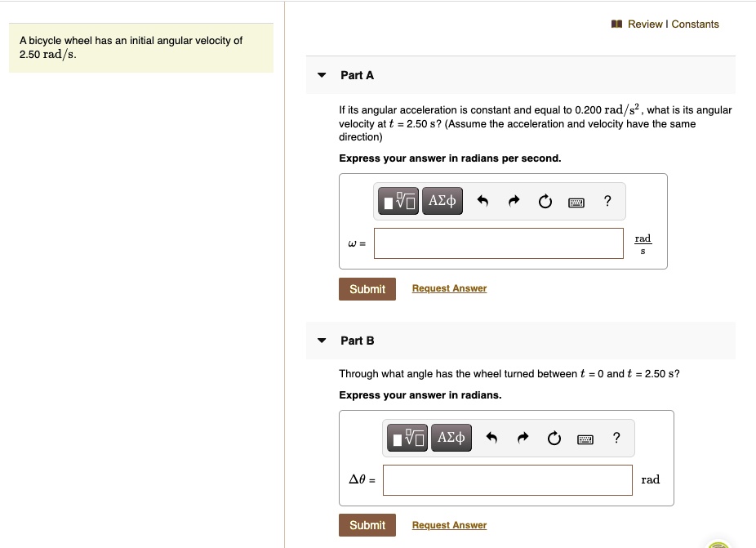Screen dimensions: 756x548
Task: Click the Part B templates math button
Action: point(408,439)
